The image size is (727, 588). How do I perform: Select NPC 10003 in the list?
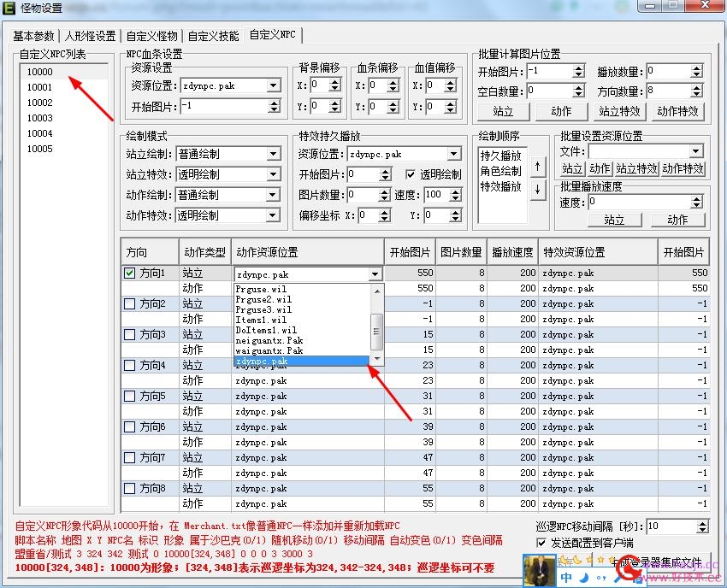(64, 118)
